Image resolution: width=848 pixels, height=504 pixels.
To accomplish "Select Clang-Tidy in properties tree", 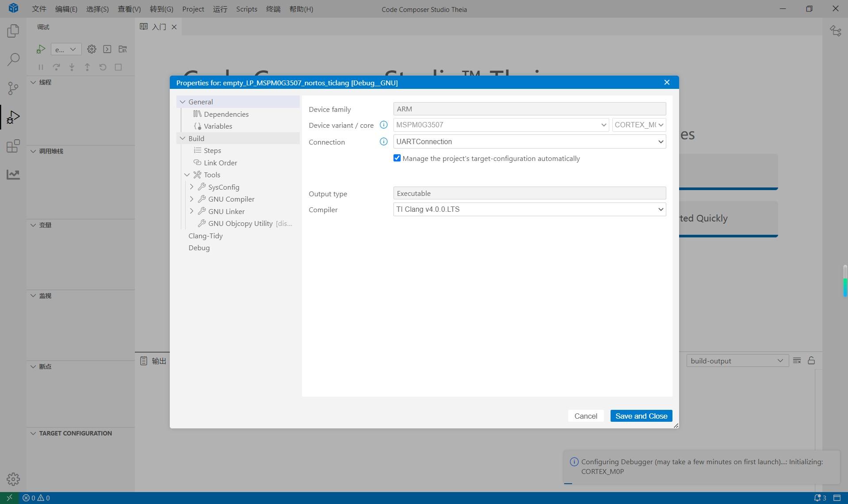I will pyautogui.click(x=206, y=236).
